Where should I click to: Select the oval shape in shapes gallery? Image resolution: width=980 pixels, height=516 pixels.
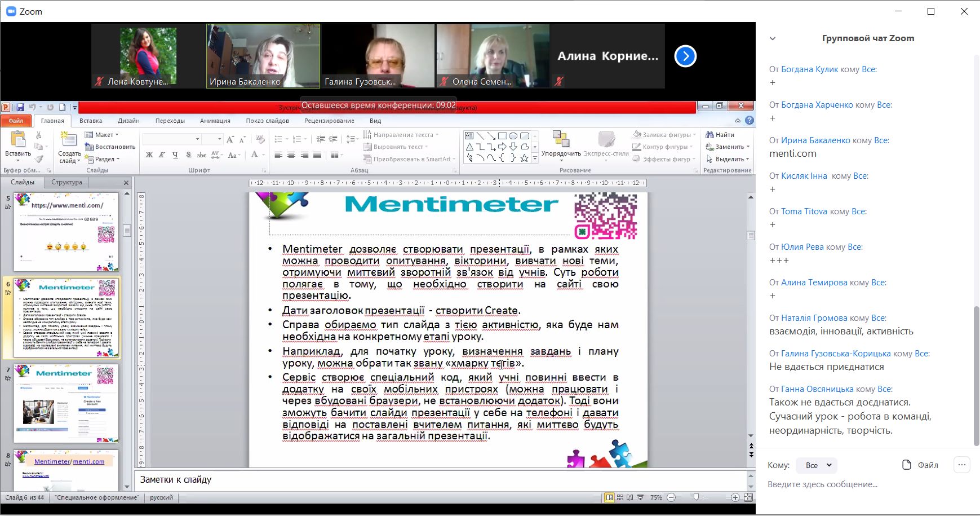coord(513,136)
